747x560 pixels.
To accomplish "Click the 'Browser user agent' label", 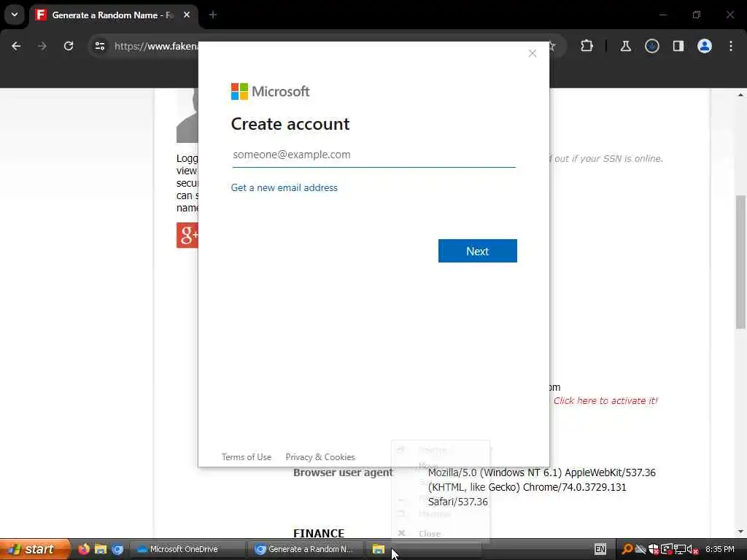I will click(343, 472).
